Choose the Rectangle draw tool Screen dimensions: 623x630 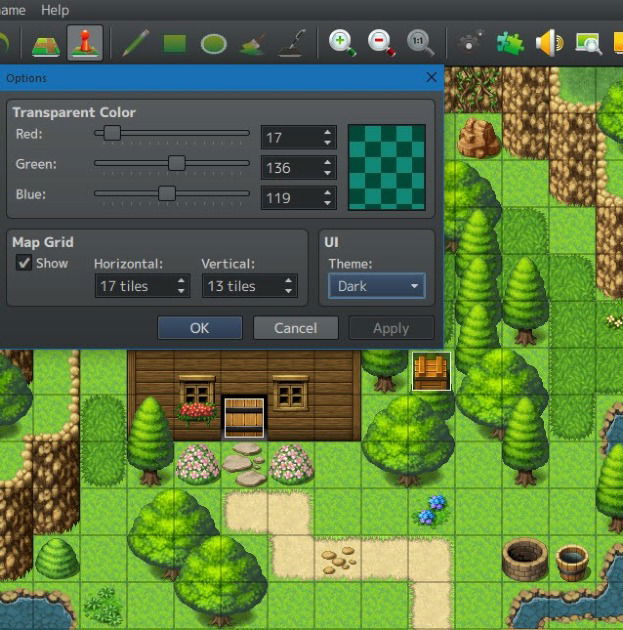(175, 43)
